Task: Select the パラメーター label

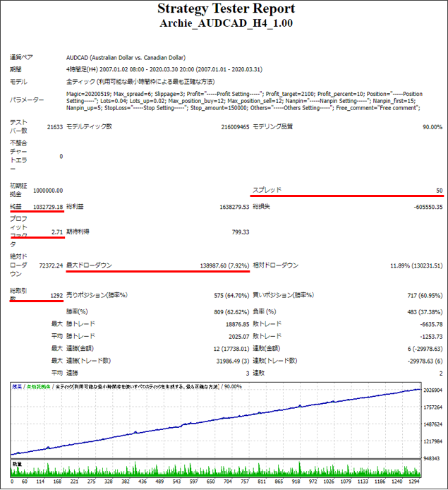Action: (x=27, y=100)
